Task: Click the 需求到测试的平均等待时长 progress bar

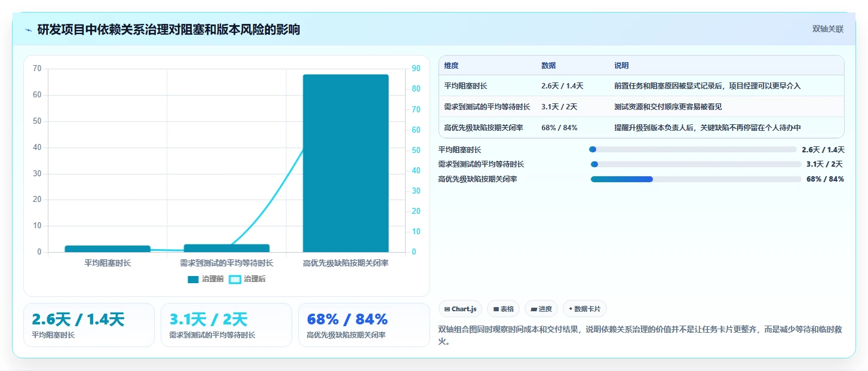Action: [696, 164]
